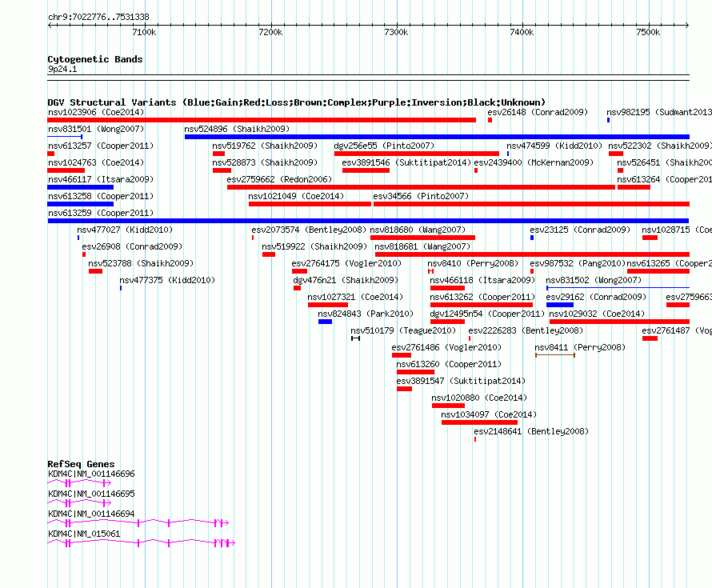This screenshot has width=712, height=588.
Task: Select the dgv476n21 (Shaikh2009) variant label
Action: pos(346,280)
